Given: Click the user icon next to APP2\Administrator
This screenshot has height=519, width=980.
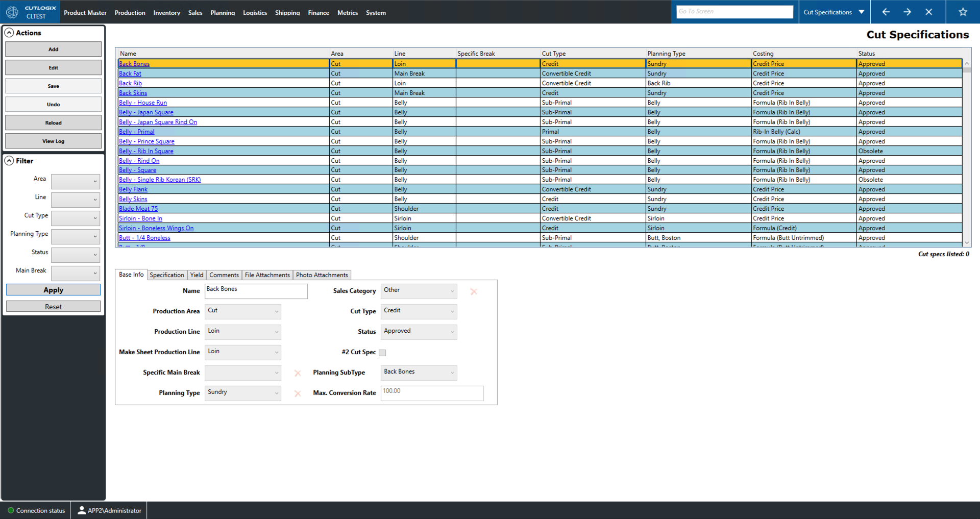Looking at the screenshot, I should click(82, 510).
